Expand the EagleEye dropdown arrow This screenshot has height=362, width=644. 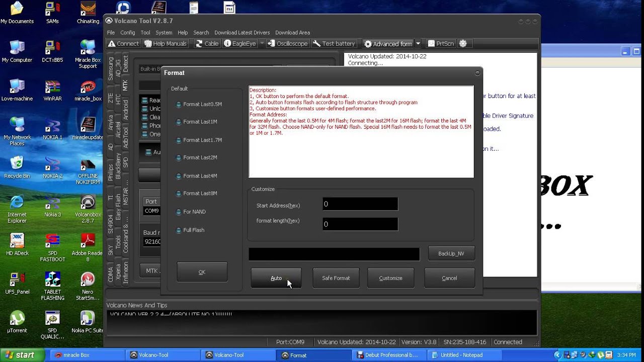262,44
